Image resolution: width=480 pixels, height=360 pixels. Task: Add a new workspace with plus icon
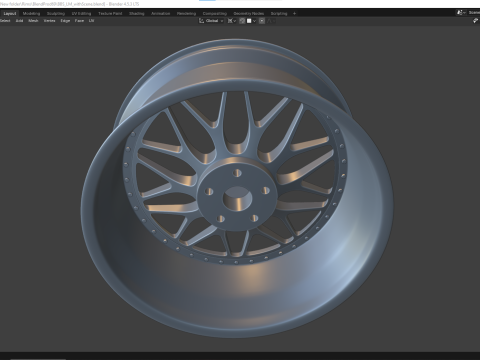(x=294, y=13)
